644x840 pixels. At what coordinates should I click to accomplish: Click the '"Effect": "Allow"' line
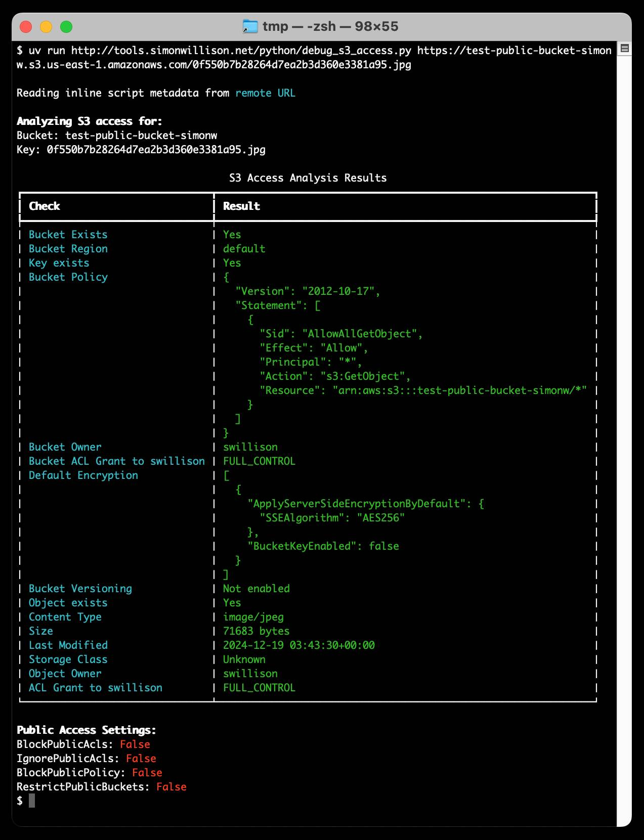(314, 348)
